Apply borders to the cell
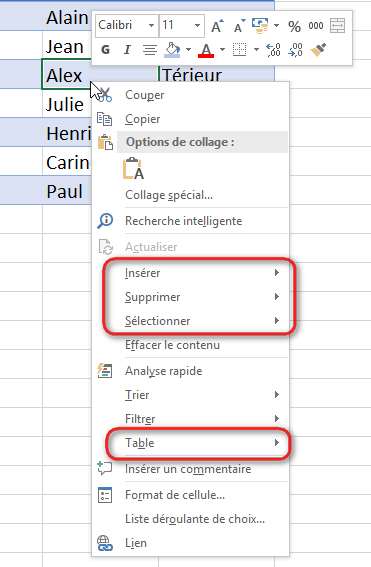The height and width of the screenshot is (567, 371). 239,50
